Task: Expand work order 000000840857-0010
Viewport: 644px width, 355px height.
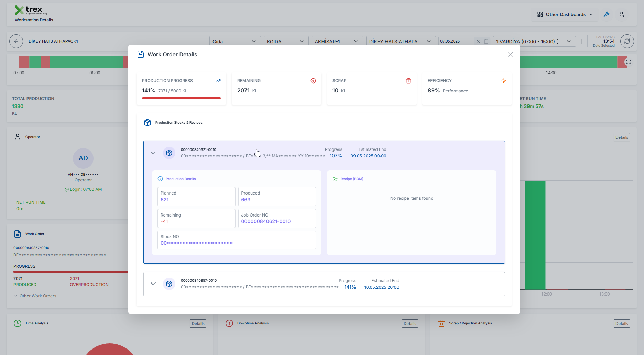Action: point(153,284)
